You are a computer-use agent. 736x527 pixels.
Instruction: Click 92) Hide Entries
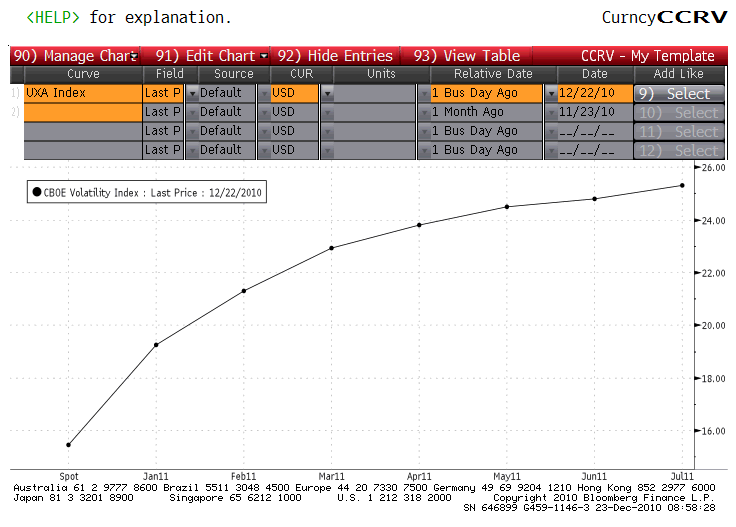click(x=335, y=56)
